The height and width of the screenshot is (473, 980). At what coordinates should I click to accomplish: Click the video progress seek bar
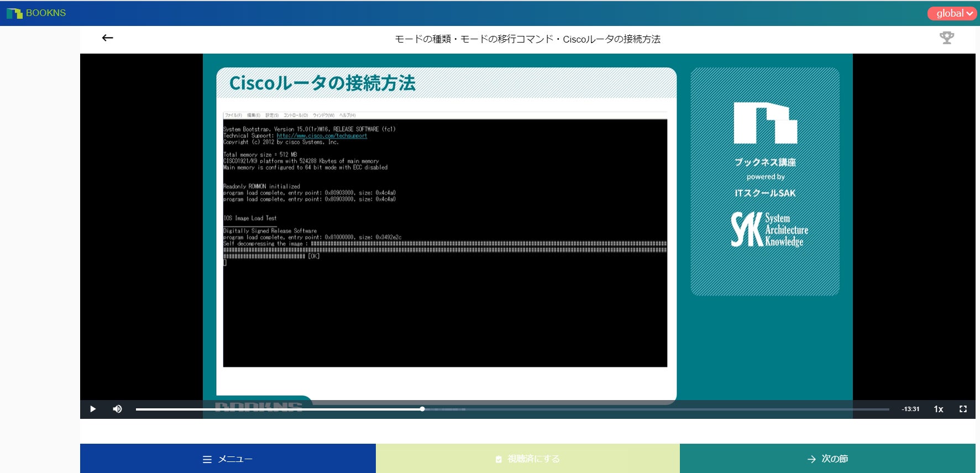512,409
